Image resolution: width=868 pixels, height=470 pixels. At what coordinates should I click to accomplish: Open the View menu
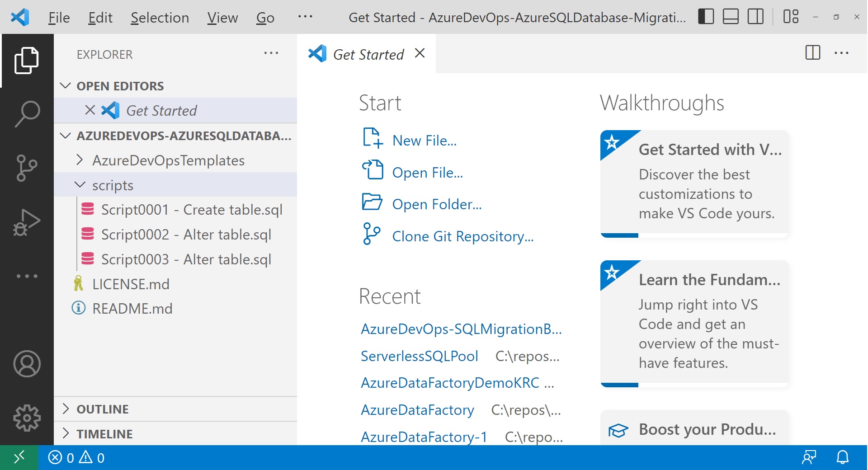tap(222, 17)
